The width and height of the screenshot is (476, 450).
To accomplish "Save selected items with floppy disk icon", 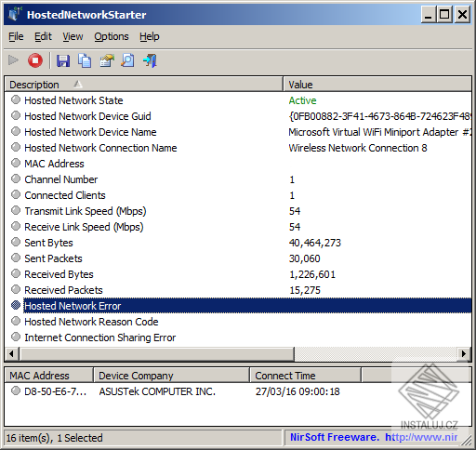I will [63, 60].
